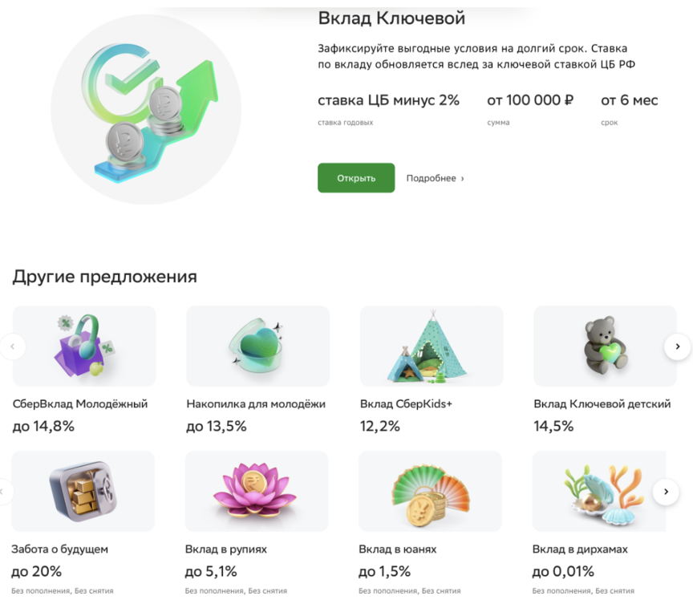Click the pearl shell dirham image
This screenshot has height=616, width=693.
[598, 491]
